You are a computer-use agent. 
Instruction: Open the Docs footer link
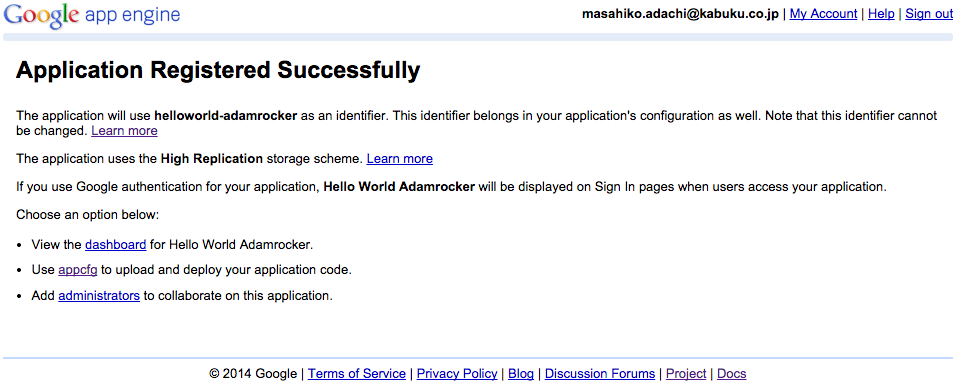click(x=732, y=374)
